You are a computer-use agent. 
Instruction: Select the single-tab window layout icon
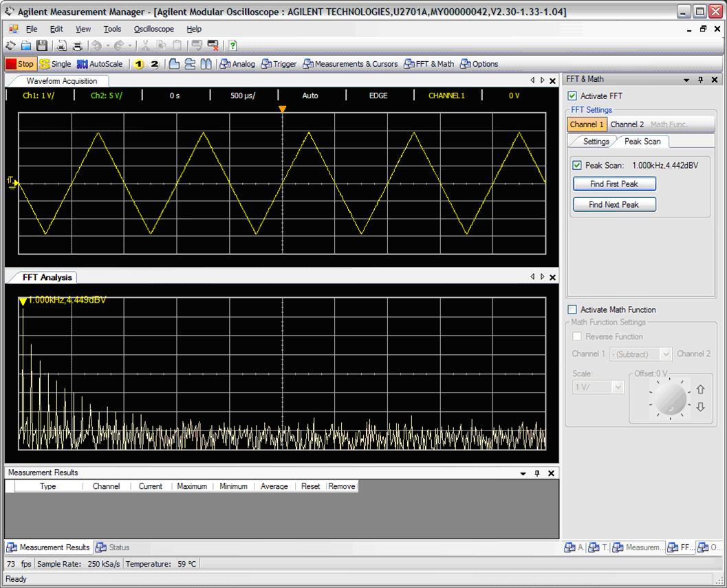[x=174, y=64]
